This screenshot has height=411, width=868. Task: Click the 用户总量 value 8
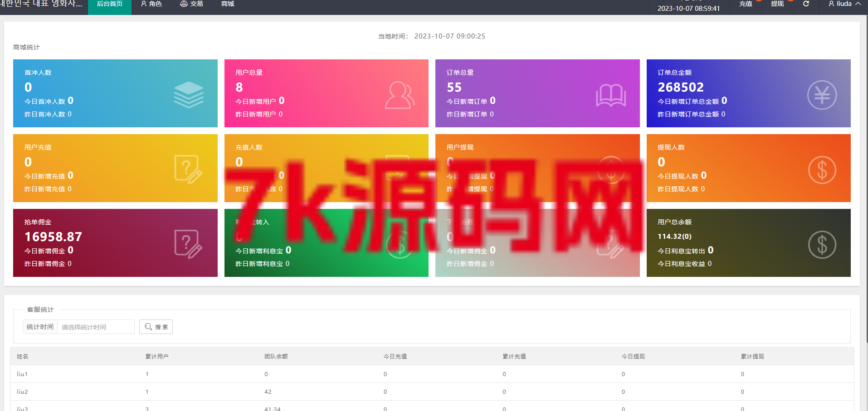coord(239,87)
